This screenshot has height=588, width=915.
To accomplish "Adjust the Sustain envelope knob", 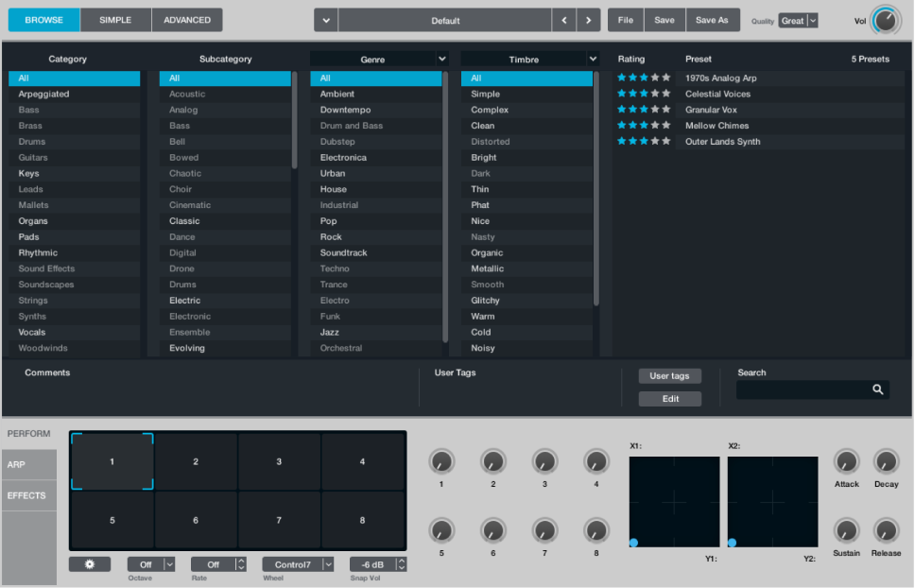I will (x=846, y=531).
